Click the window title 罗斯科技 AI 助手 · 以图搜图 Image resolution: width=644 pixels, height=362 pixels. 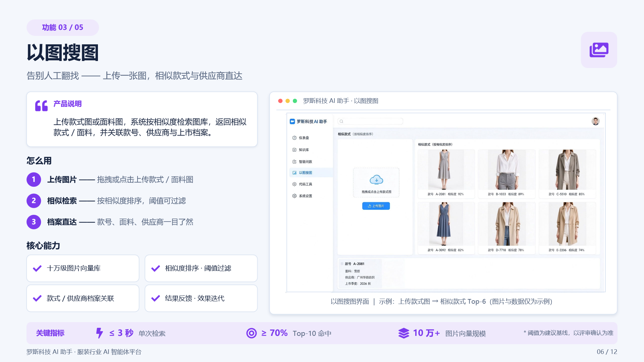(341, 101)
